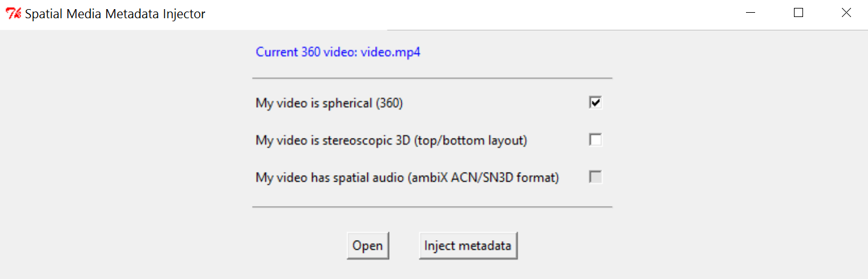Click the horizontal separator above the Open button

(x=432, y=207)
